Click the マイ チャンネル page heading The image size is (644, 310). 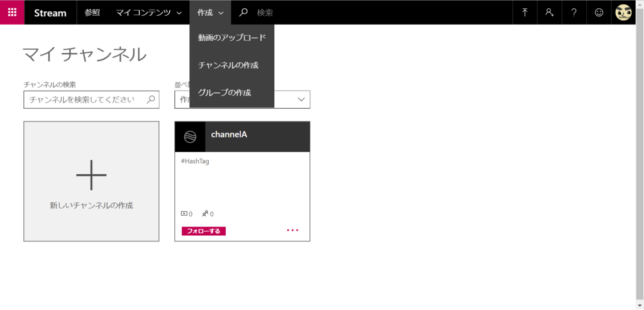(x=85, y=55)
